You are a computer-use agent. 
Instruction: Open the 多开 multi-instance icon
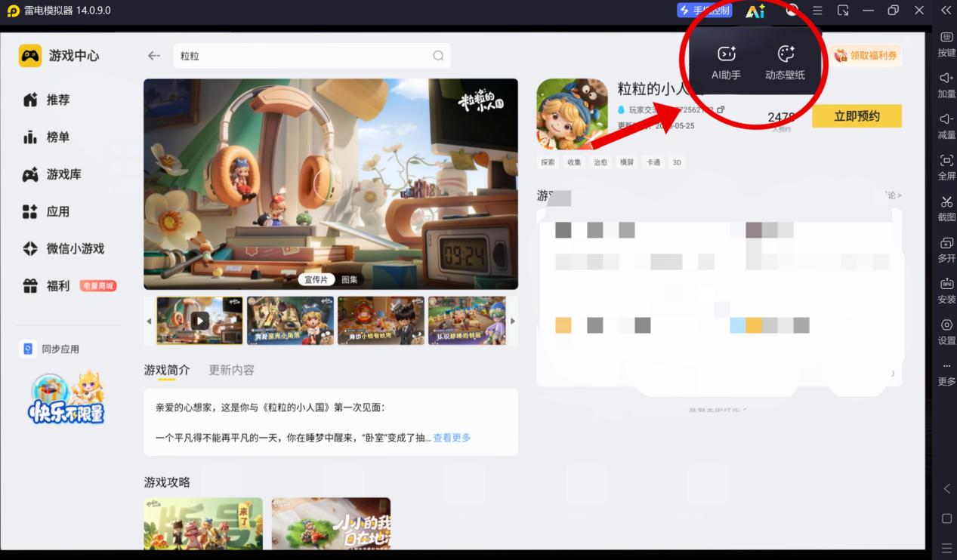click(x=946, y=249)
